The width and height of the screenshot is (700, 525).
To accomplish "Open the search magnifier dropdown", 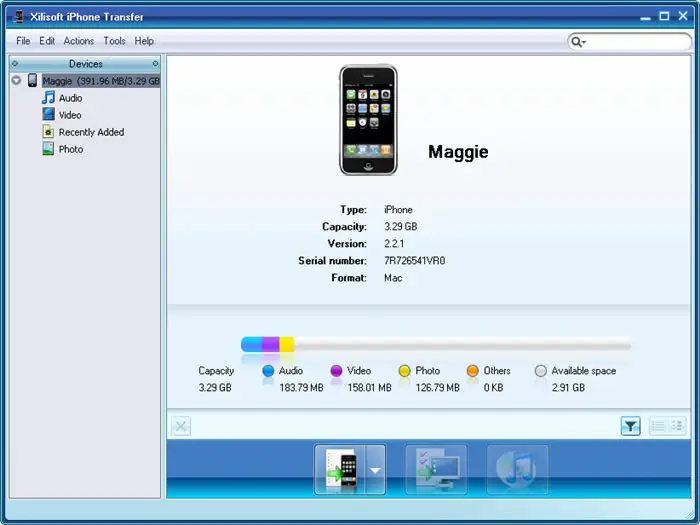I will 578,42.
